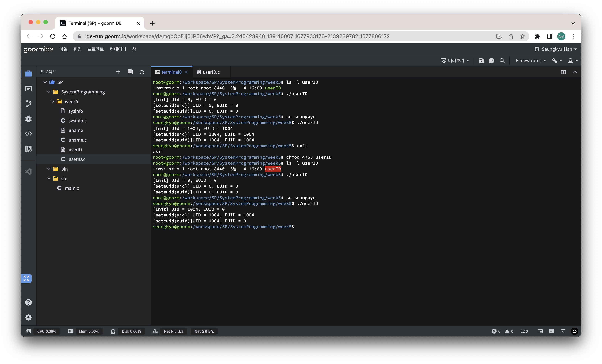Screen dimensions: 602x364
Task: Click the refresh project tree icon
Action: [142, 72]
